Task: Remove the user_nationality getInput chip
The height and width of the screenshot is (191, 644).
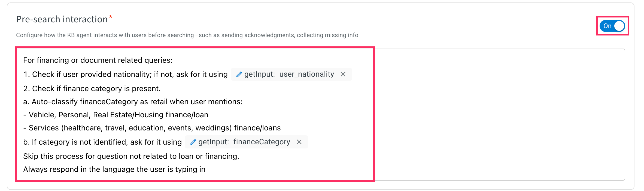Action: point(343,74)
